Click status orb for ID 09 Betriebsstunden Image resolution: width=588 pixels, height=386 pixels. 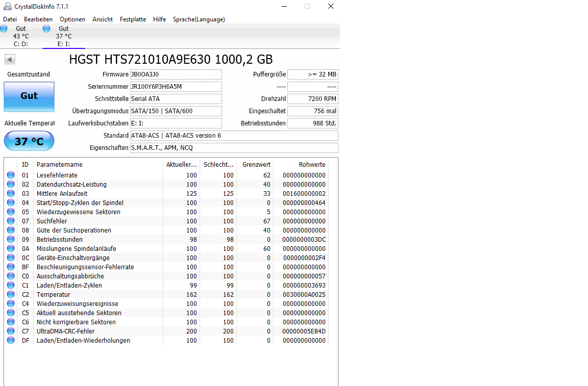[x=11, y=240]
